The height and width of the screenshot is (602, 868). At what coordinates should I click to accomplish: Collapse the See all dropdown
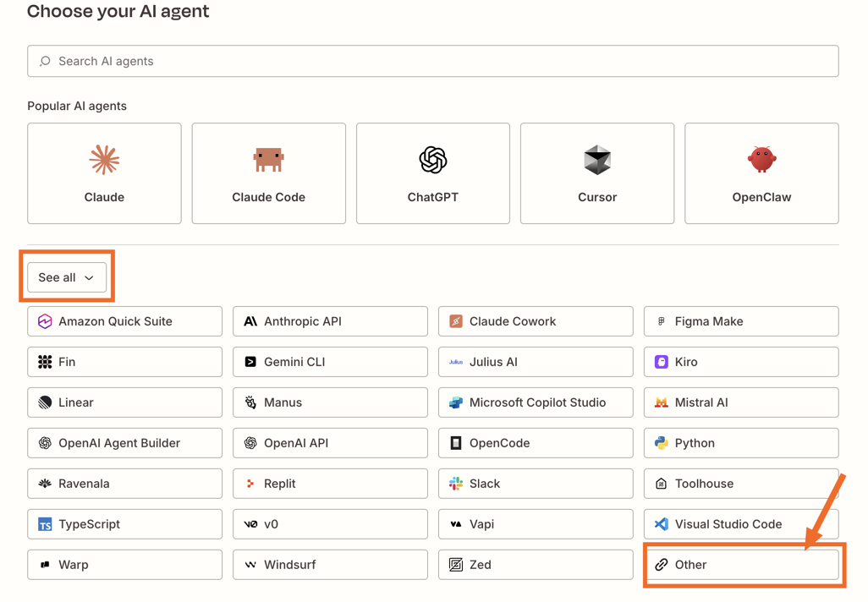67,277
